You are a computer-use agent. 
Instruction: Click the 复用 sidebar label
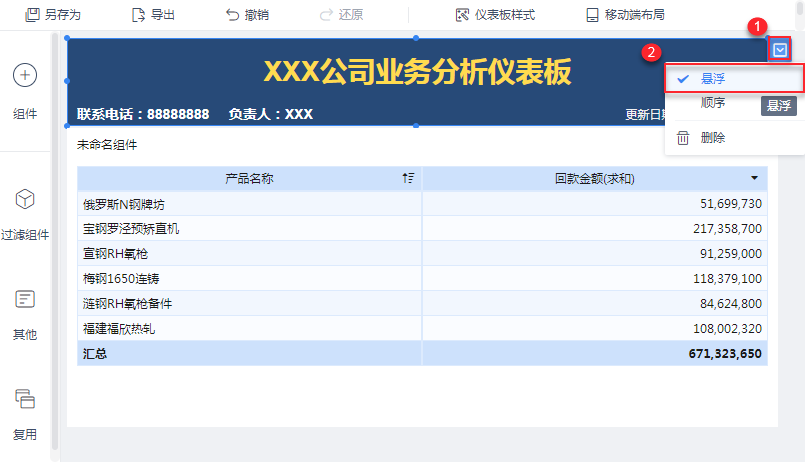point(25,435)
